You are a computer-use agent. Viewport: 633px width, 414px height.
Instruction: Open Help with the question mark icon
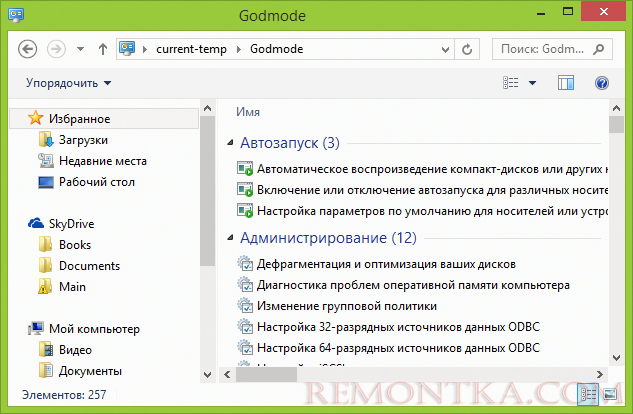point(602,83)
